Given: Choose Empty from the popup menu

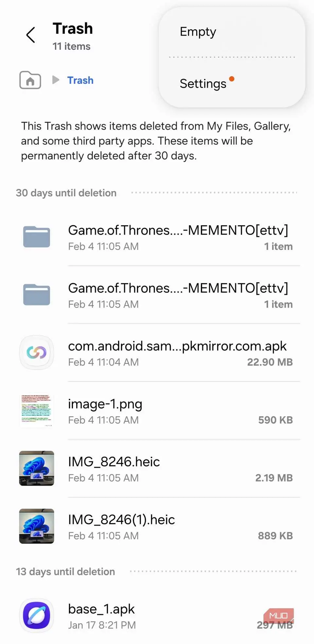Looking at the screenshot, I should (198, 32).
